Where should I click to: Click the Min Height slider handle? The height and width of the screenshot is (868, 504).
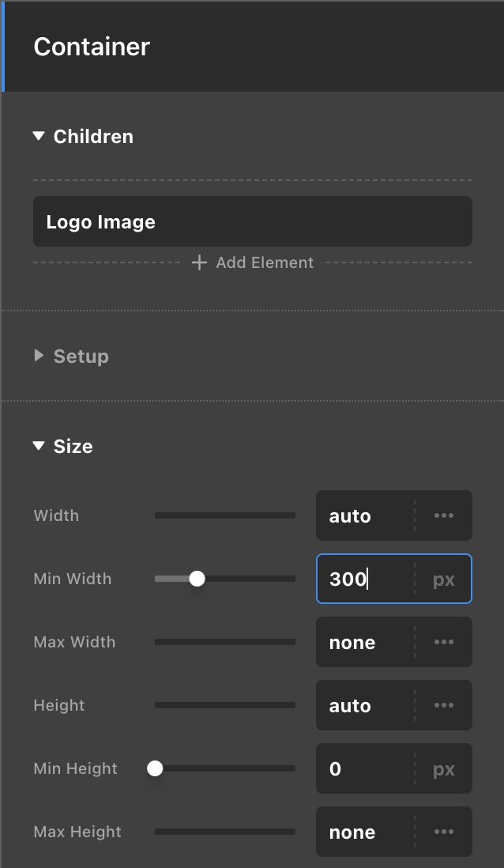(x=155, y=768)
